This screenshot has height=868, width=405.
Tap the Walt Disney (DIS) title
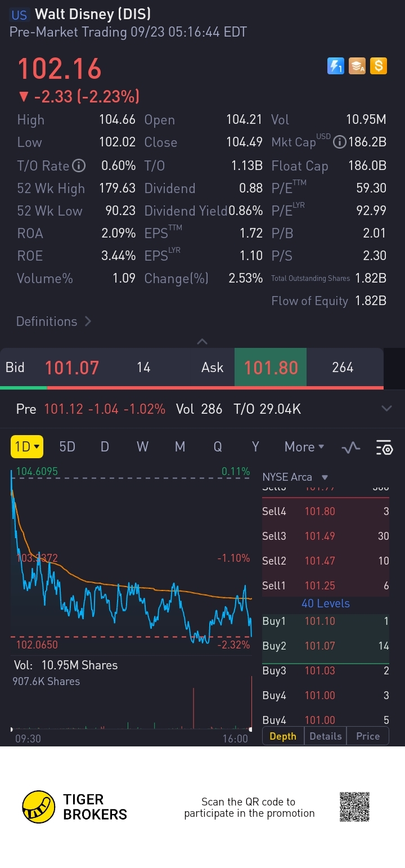point(93,14)
